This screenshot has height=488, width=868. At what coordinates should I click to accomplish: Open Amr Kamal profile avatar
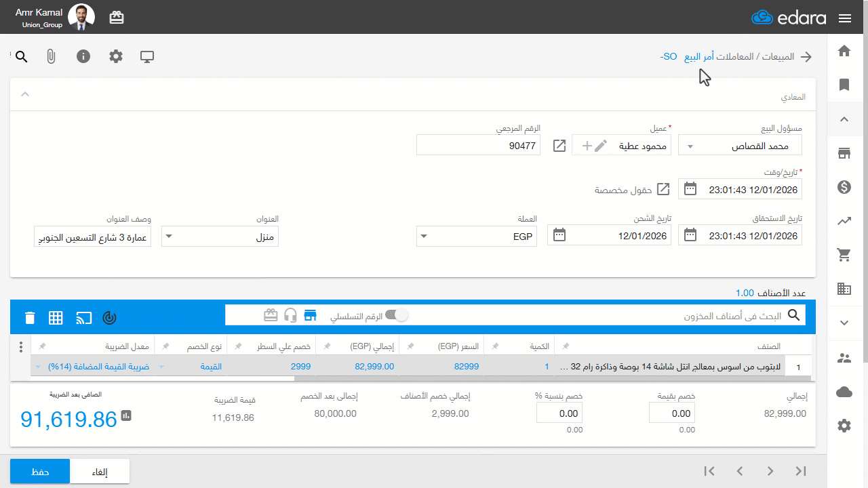pyautogui.click(x=81, y=17)
